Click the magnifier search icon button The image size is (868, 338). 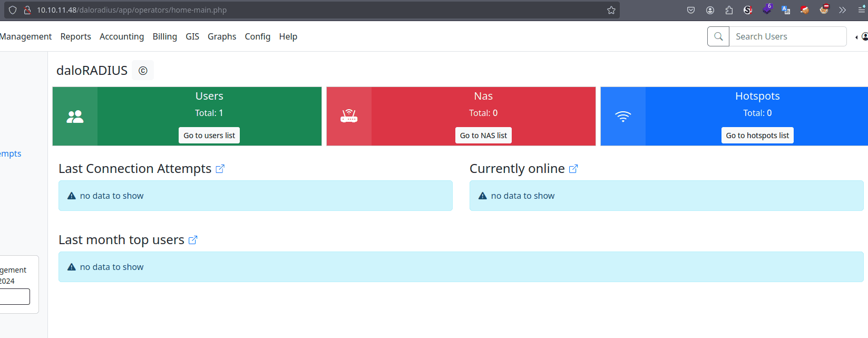click(718, 36)
